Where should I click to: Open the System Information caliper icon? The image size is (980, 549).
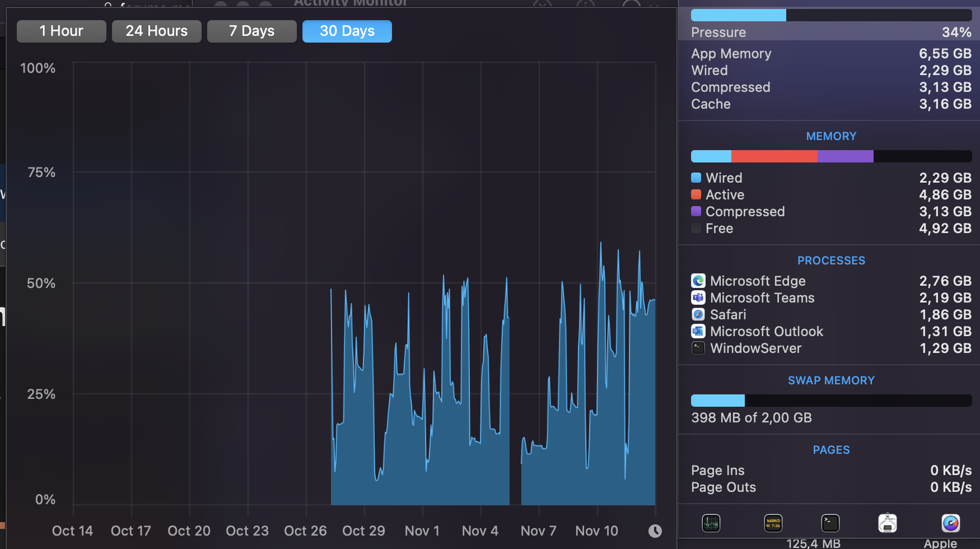(888, 523)
